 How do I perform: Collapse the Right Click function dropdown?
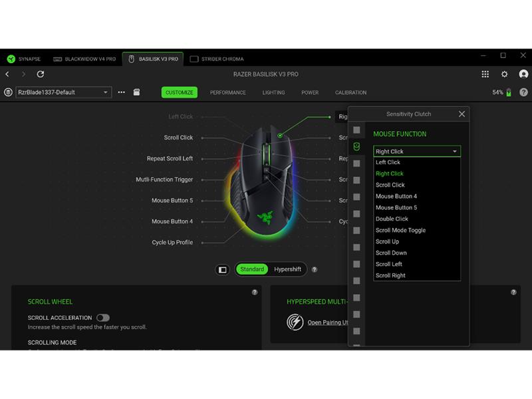[417, 152]
